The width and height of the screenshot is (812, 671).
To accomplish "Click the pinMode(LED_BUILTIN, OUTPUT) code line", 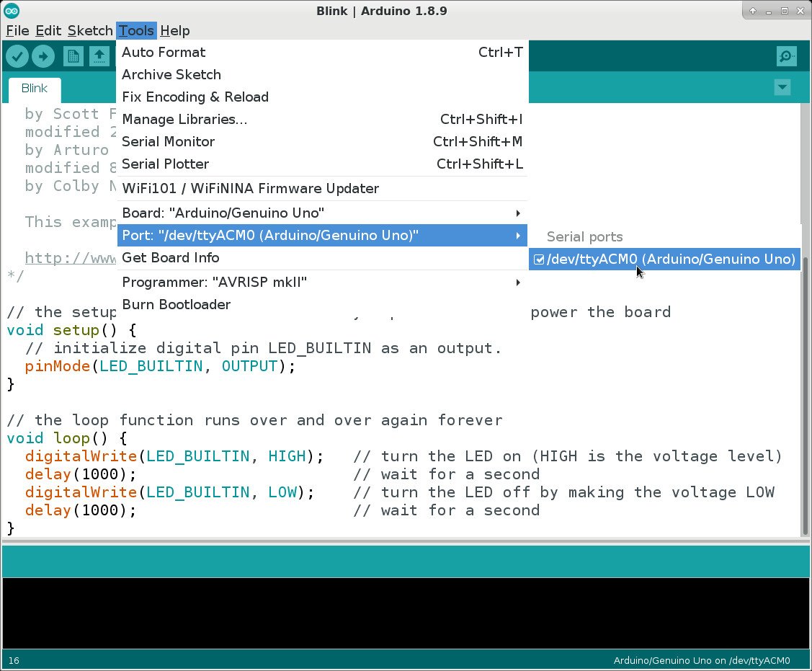I will click(x=160, y=366).
